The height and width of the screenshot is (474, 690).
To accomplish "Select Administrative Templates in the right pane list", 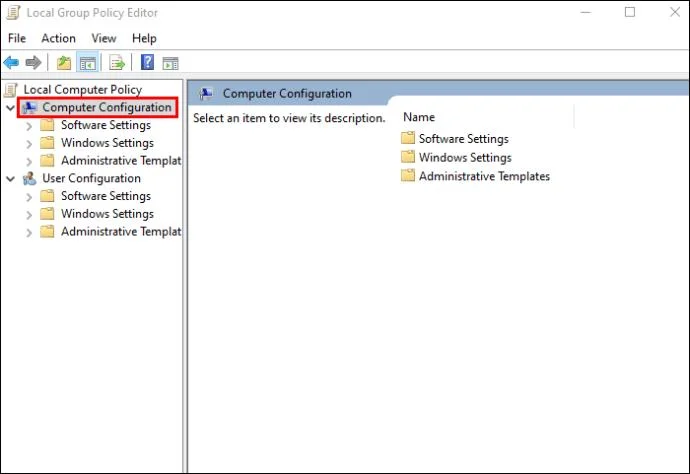I will (484, 176).
